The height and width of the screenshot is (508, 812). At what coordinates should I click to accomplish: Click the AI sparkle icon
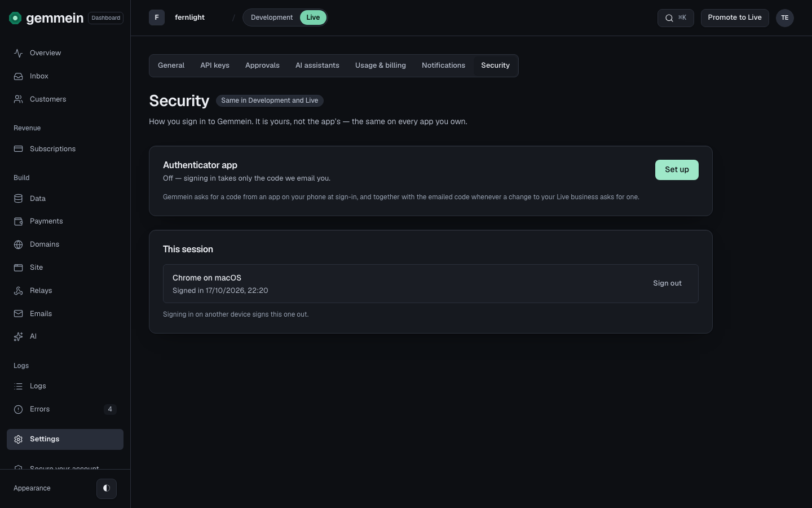tap(19, 336)
